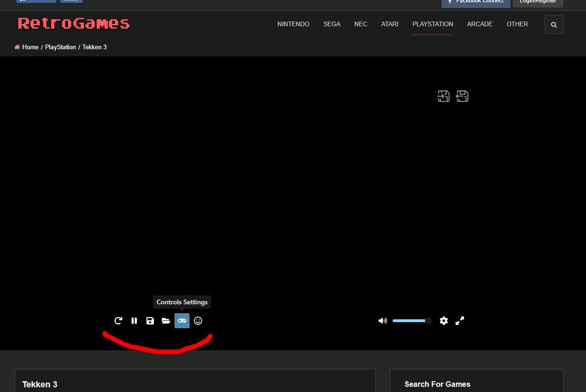Image resolution: width=586 pixels, height=392 pixels.
Task: Click the Tekken 3 breadcrumb
Action: pyautogui.click(x=95, y=47)
